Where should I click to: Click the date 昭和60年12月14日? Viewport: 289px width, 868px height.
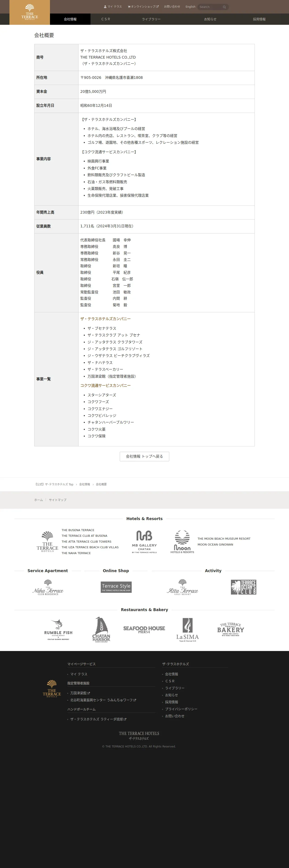point(96,105)
